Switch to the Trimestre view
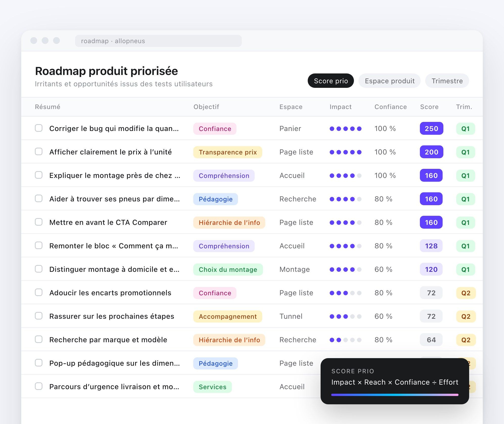504x424 pixels. pyautogui.click(x=447, y=81)
